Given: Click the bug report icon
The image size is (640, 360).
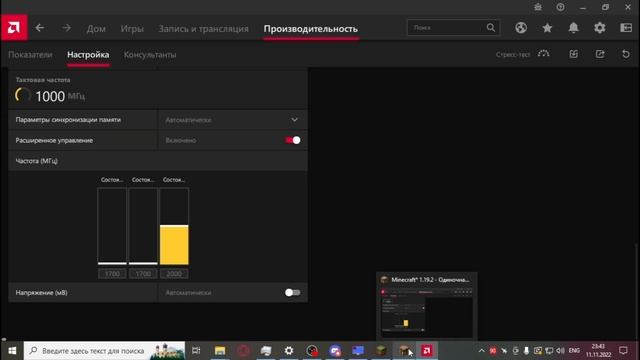Looking at the screenshot, I should pos(538,7).
